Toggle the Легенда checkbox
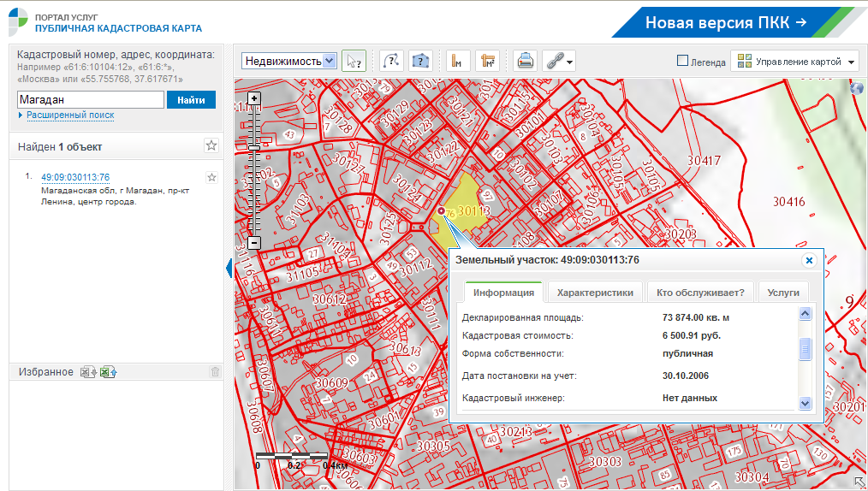The width and height of the screenshot is (868, 491). pos(682,61)
